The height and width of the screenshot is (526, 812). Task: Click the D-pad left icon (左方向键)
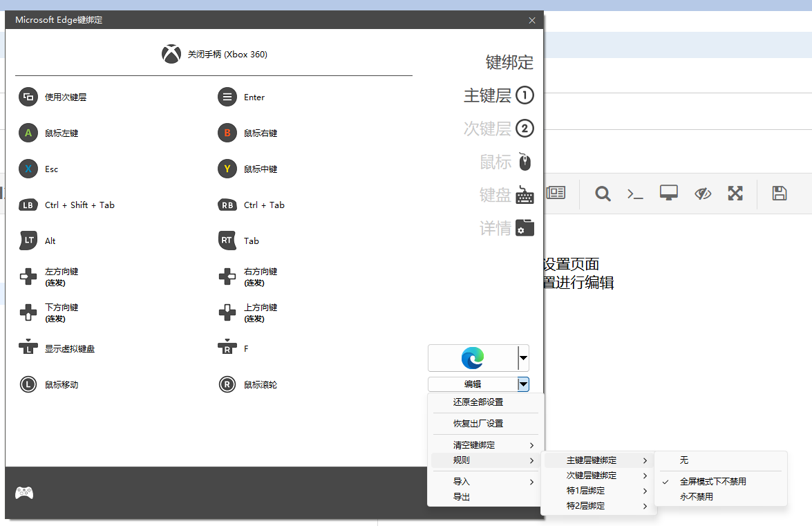coord(28,276)
